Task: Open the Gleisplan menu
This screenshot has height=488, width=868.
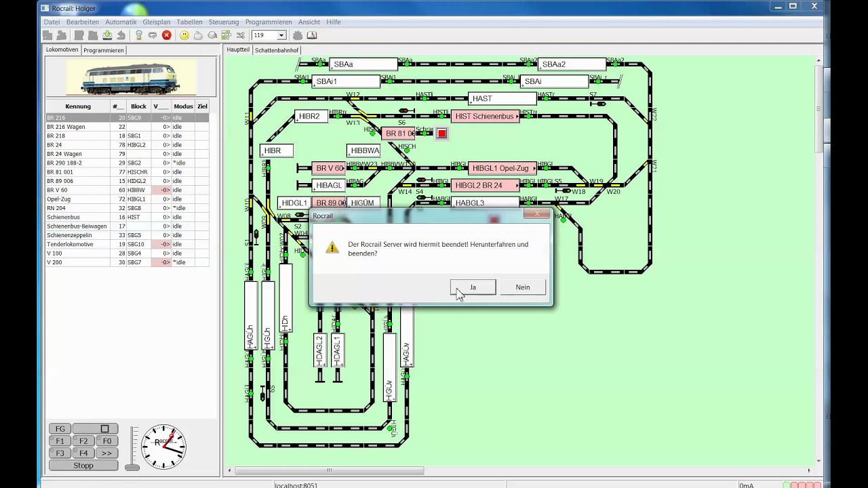Action: [x=157, y=22]
